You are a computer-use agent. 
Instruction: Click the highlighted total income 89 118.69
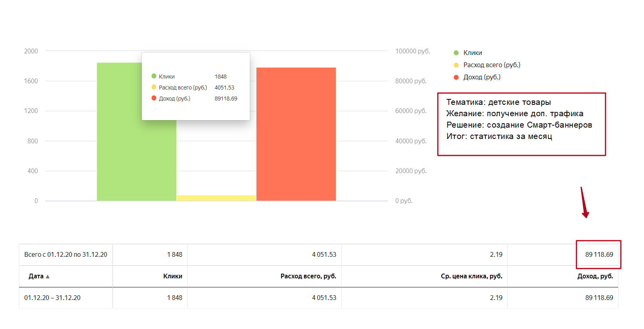coord(599,254)
